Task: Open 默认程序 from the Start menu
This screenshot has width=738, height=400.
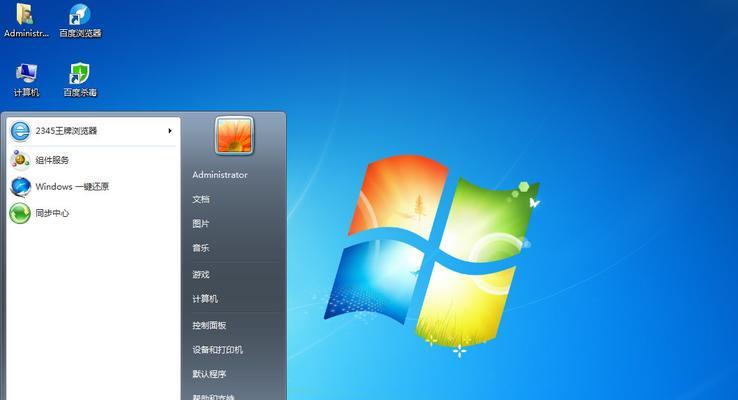Action: [209, 374]
